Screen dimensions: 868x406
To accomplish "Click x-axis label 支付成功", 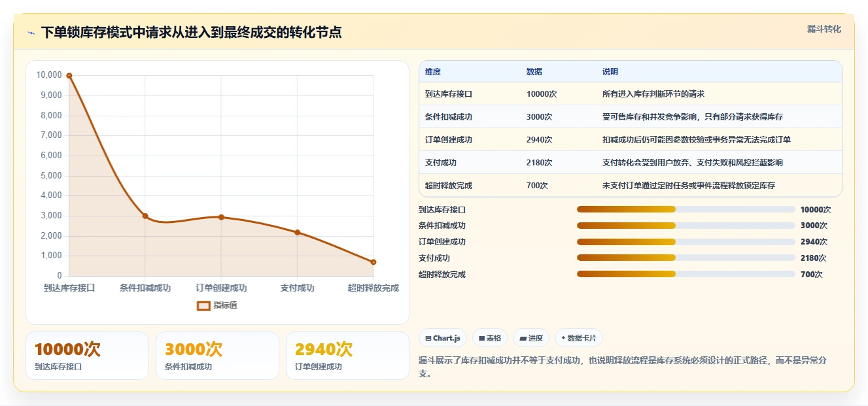I will pyautogui.click(x=297, y=288).
